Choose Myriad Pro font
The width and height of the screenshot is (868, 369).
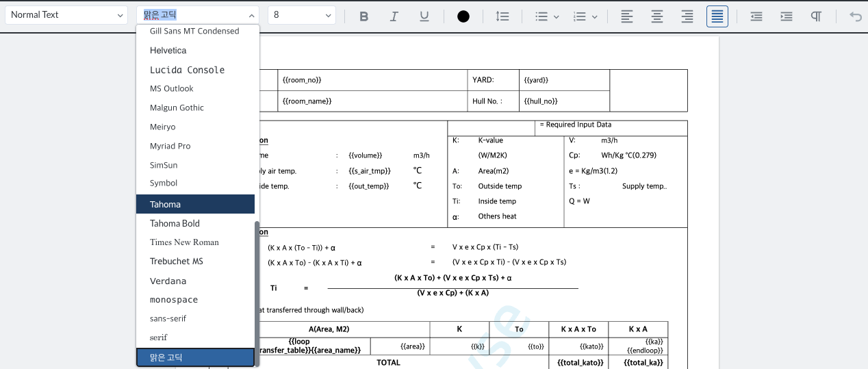click(x=195, y=147)
